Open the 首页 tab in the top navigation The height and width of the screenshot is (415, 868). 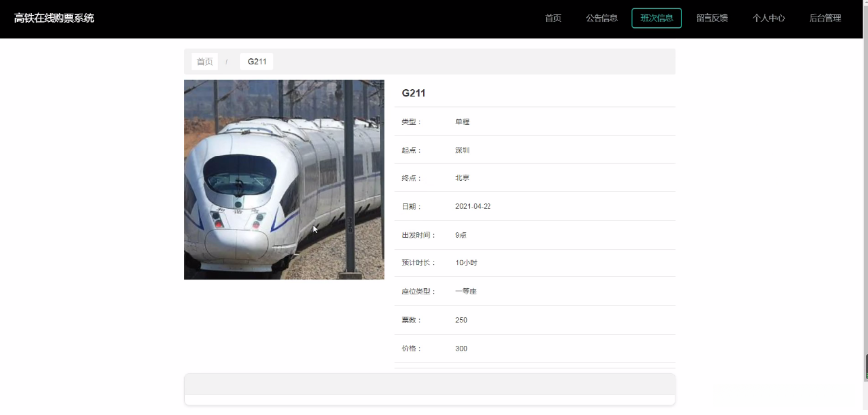(x=553, y=18)
